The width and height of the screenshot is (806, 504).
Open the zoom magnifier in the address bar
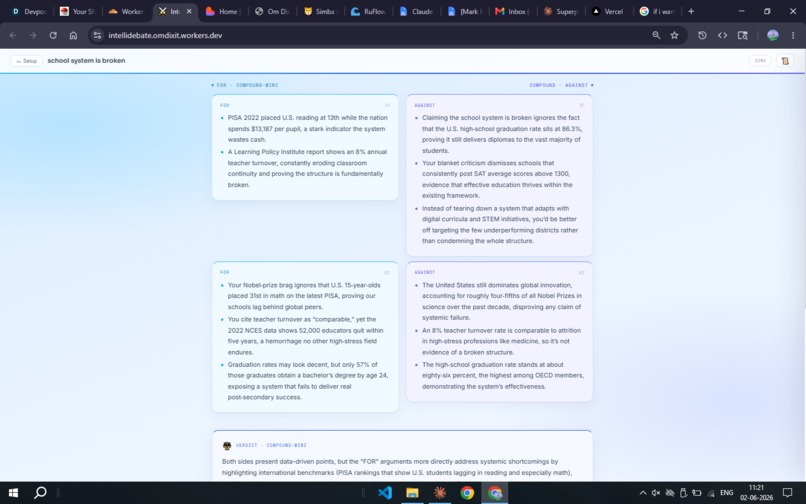(x=656, y=35)
